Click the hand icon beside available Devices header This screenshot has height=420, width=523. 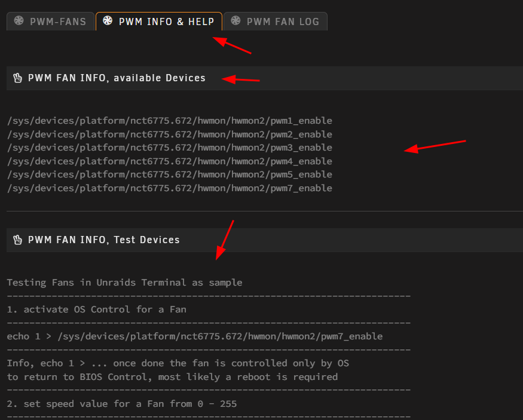point(17,78)
